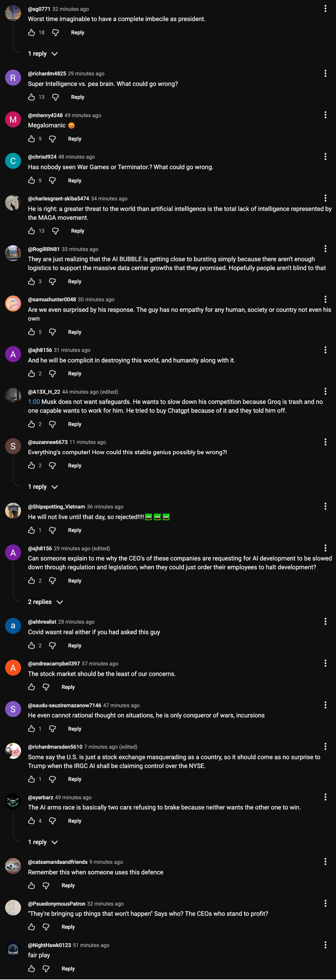
Task: Jump to 1:00 timestamp in @A13X_H_22's comment
Action: (34, 402)
